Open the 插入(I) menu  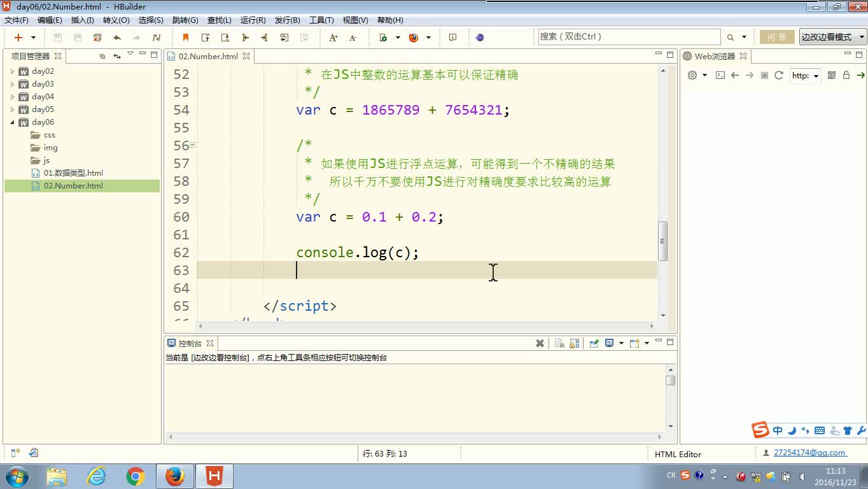(x=83, y=20)
